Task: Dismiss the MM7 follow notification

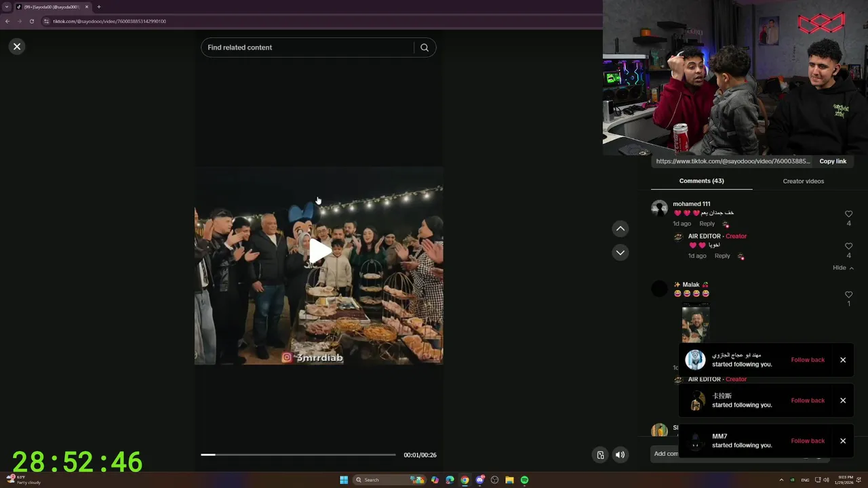Action: (x=843, y=441)
